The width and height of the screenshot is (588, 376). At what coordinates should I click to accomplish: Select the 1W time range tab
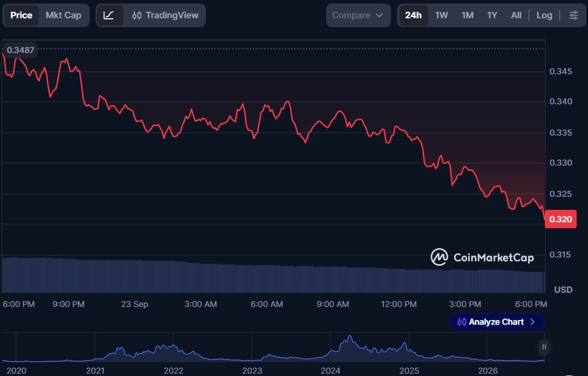441,15
